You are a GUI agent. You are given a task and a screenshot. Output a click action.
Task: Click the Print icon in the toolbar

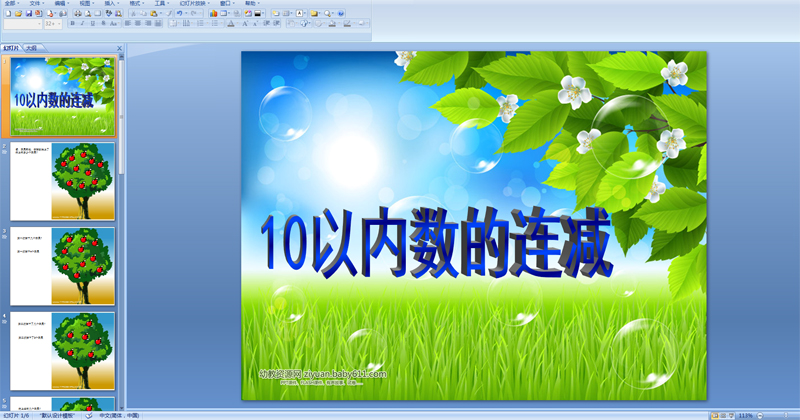[78, 14]
